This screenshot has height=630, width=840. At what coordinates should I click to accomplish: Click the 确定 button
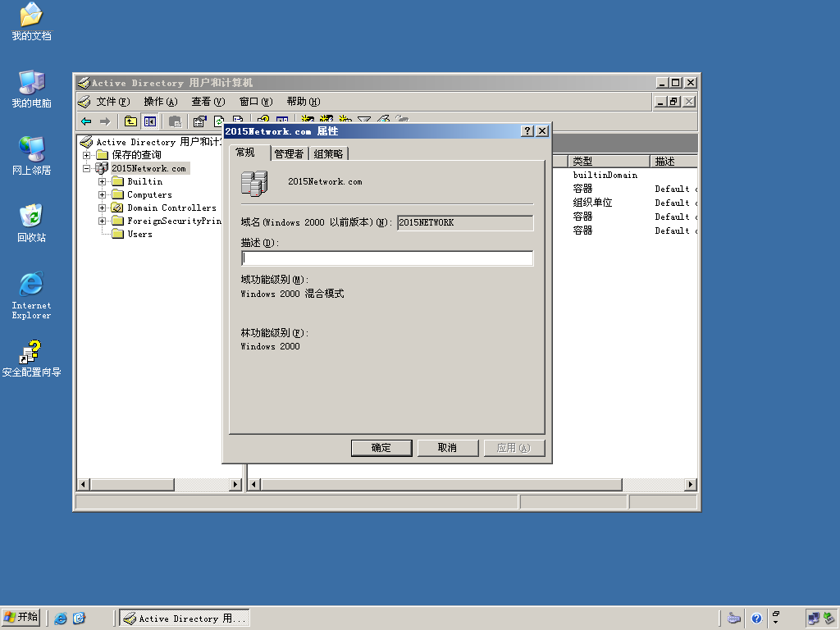pos(381,448)
